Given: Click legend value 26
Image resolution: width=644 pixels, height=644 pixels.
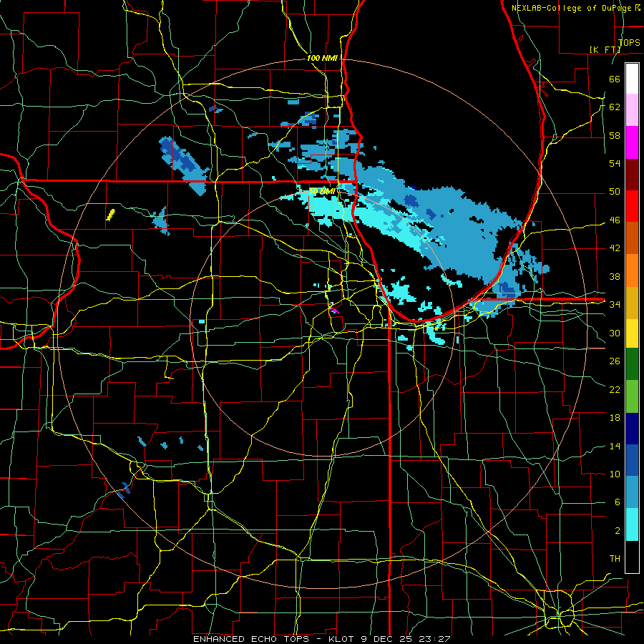Looking at the screenshot, I should (615, 361).
